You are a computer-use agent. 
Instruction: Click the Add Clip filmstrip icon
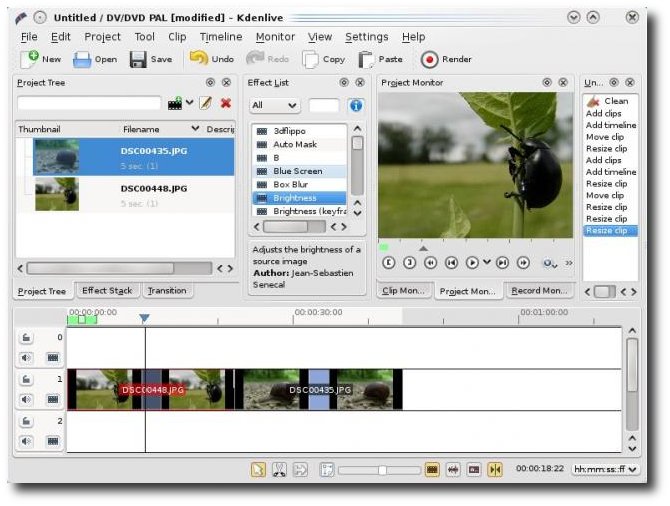[x=175, y=103]
